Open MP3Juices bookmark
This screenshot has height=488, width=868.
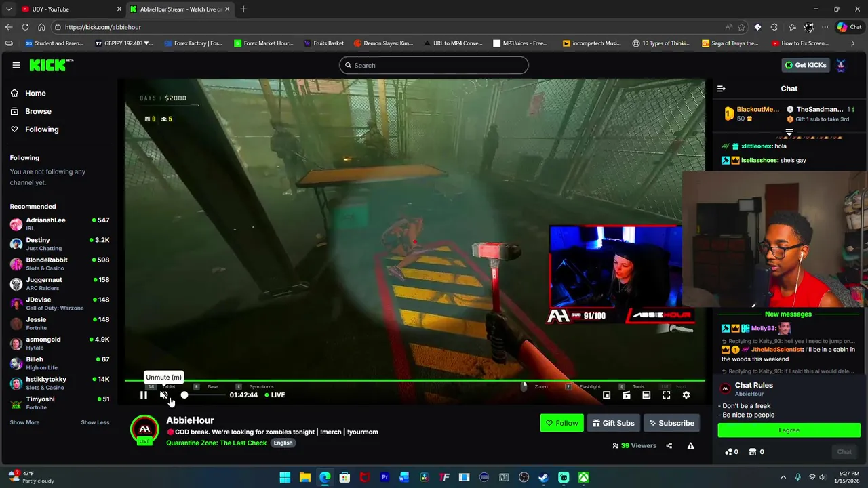click(520, 43)
